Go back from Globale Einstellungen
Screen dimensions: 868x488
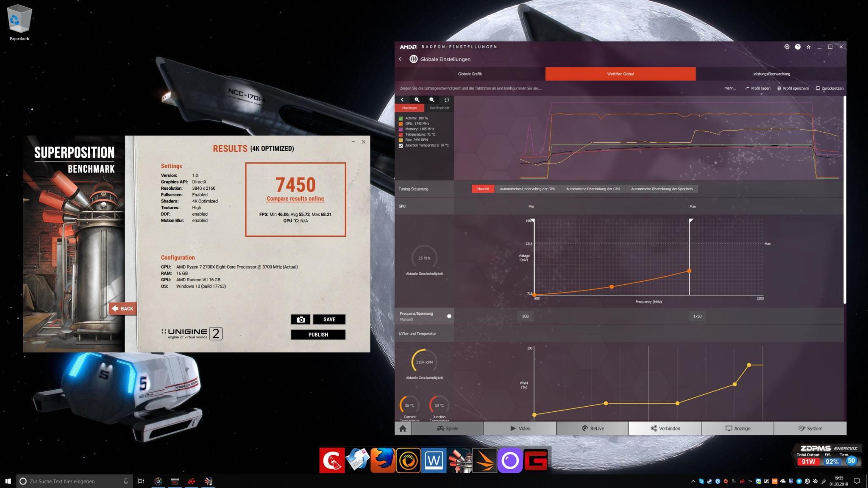tap(400, 59)
